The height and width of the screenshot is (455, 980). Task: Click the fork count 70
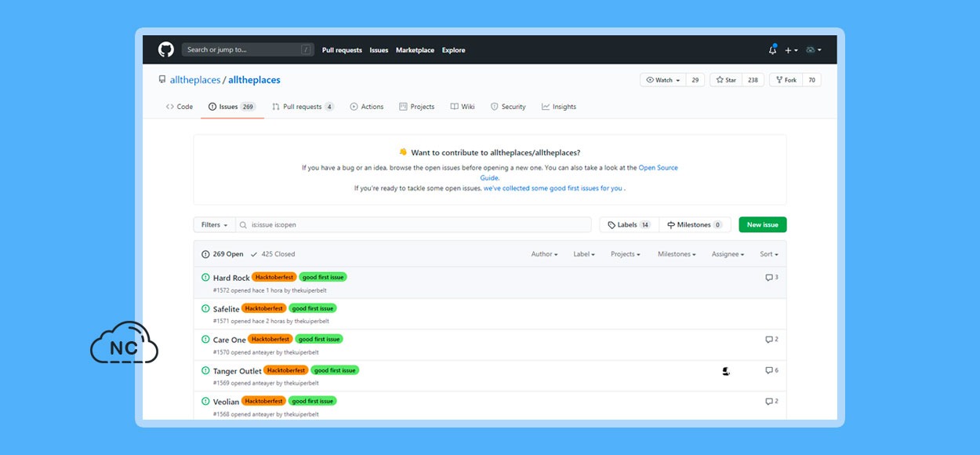(811, 80)
